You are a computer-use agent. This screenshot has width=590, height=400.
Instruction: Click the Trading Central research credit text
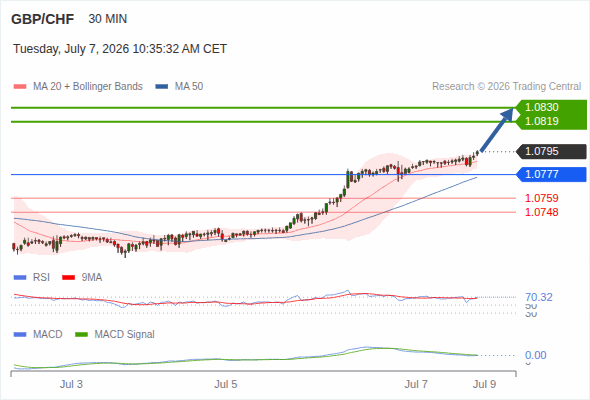tap(506, 87)
